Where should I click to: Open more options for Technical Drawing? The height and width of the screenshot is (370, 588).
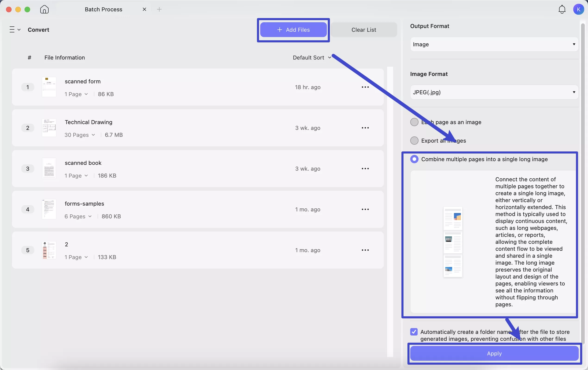coord(365,128)
